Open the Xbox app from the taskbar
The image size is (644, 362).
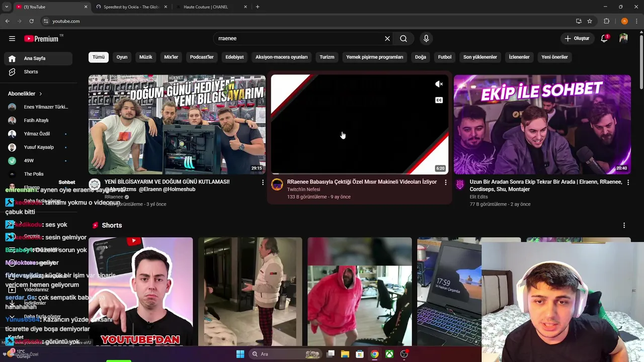click(389, 354)
